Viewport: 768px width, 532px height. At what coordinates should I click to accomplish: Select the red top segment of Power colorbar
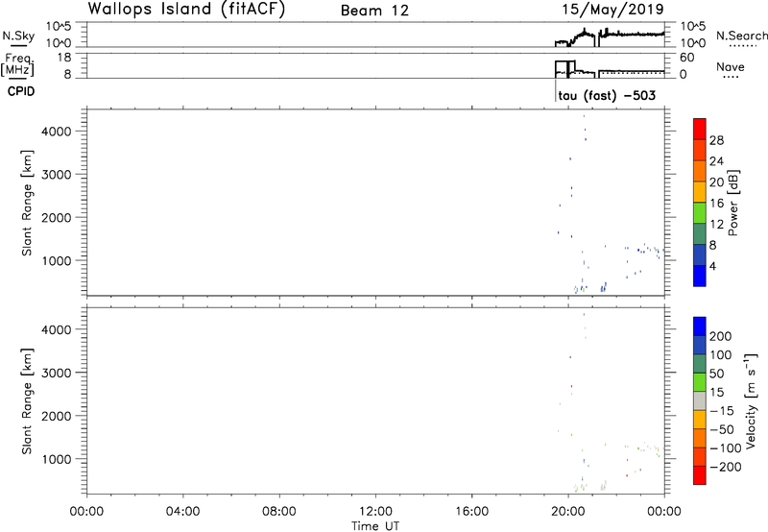pos(700,129)
